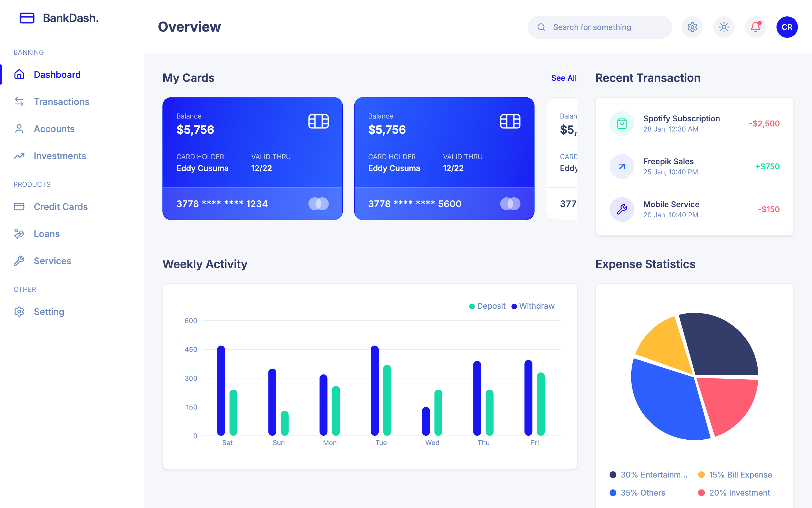Open Setting in the Other section
The height and width of the screenshot is (508, 812).
(x=49, y=312)
